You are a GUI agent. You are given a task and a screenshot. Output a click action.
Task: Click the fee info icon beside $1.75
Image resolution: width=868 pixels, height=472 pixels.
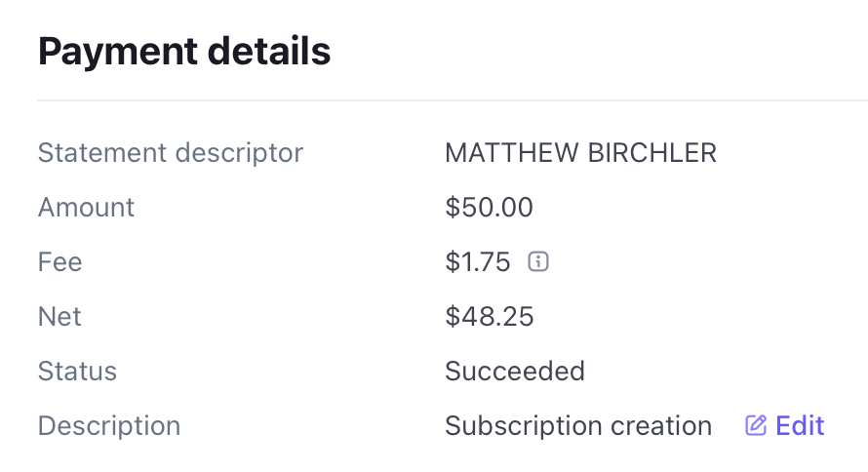[x=538, y=261]
